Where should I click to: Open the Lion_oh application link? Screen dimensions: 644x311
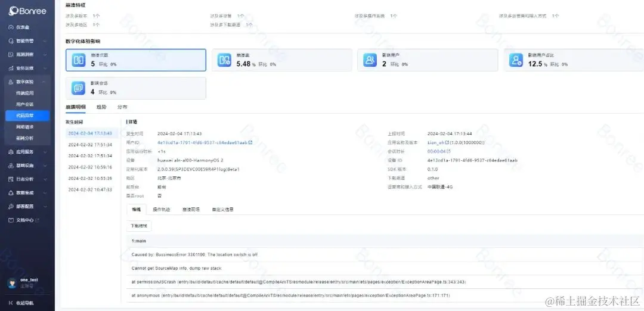click(436, 143)
